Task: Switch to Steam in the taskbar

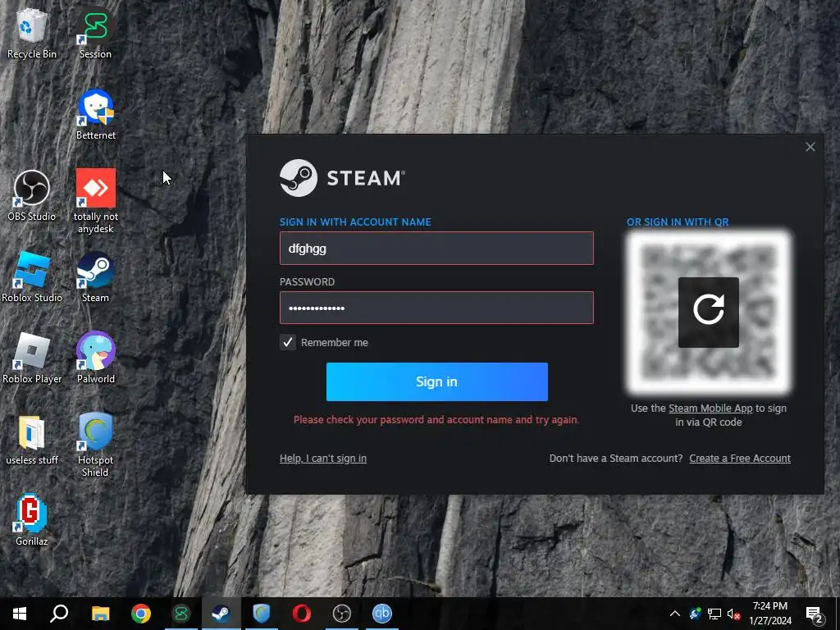Action: [x=221, y=614]
